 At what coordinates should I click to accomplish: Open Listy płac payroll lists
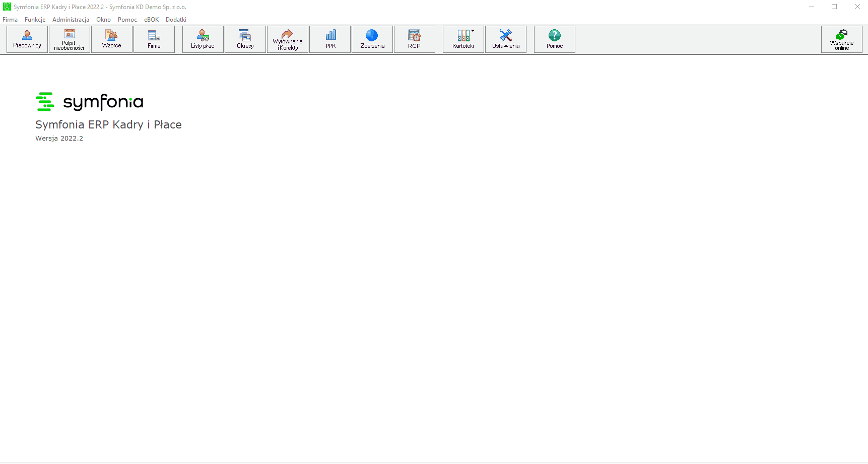coord(203,39)
